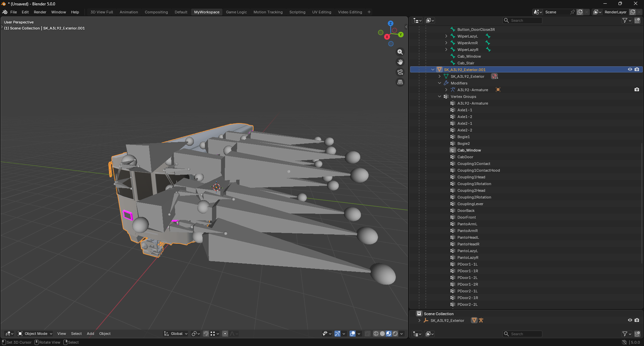The height and width of the screenshot is (346, 644).
Task: Select rendered viewport shading mode
Action: 395,334
